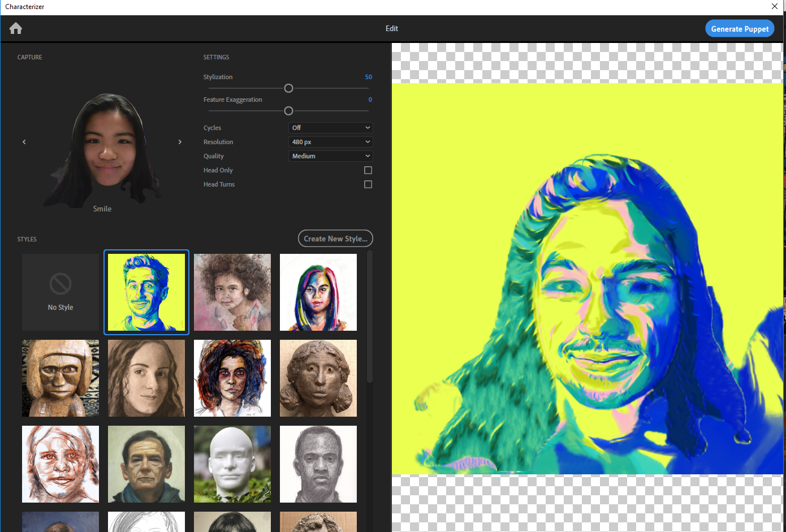This screenshot has height=532, width=786.
Task: Expand the Quality dropdown showing Medium
Action: point(331,156)
